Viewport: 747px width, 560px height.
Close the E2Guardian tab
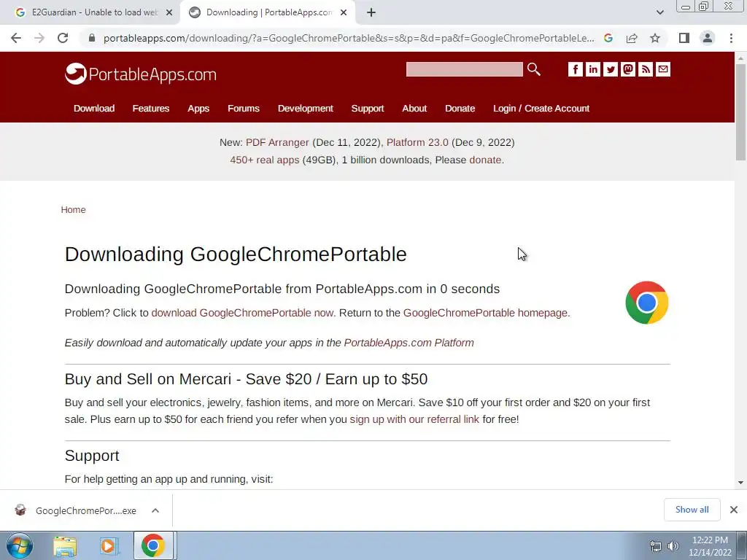pos(169,13)
